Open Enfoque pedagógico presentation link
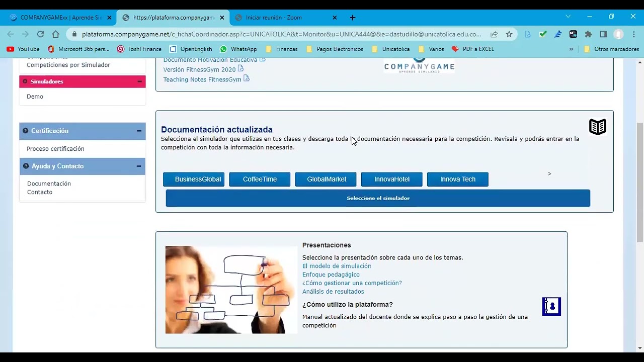The height and width of the screenshot is (362, 644). 331,275
